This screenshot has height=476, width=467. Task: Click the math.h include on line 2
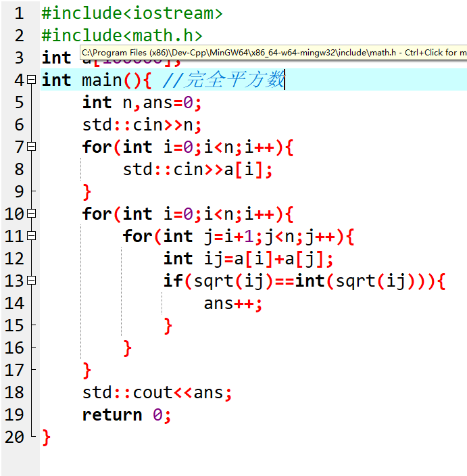pyautogui.click(x=122, y=35)
